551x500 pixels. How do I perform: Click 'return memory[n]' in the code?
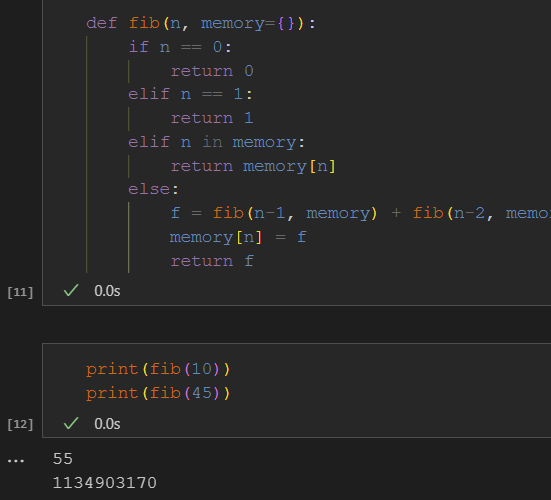253,166
